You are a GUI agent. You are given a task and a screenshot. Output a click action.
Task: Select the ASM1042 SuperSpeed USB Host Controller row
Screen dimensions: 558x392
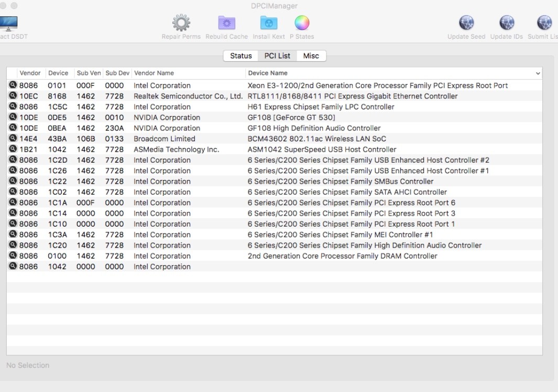click(x=322, y=150)
